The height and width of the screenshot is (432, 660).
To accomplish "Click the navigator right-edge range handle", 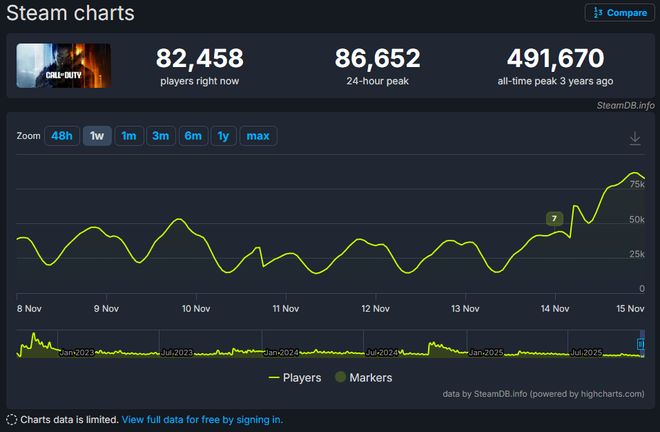I will [642, 345].
